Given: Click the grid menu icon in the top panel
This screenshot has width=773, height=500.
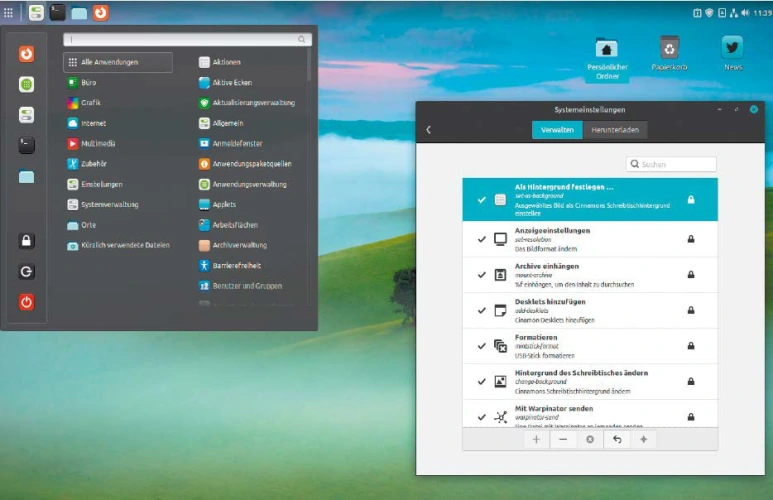Looking at the screenshot, I should point(9,13).
